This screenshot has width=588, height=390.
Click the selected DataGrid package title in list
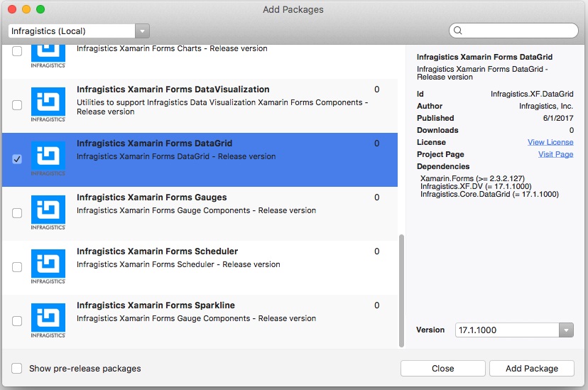tap(154, 143)
